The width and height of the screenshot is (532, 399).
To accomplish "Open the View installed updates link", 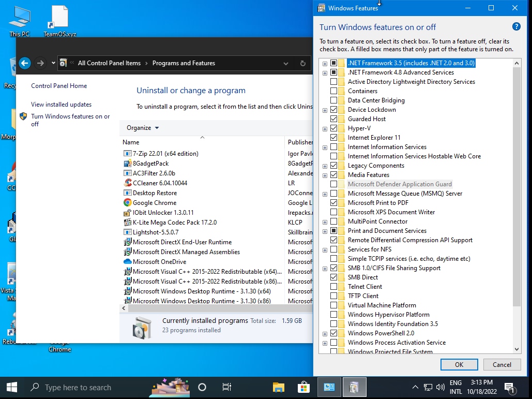I will coord(61,105).
